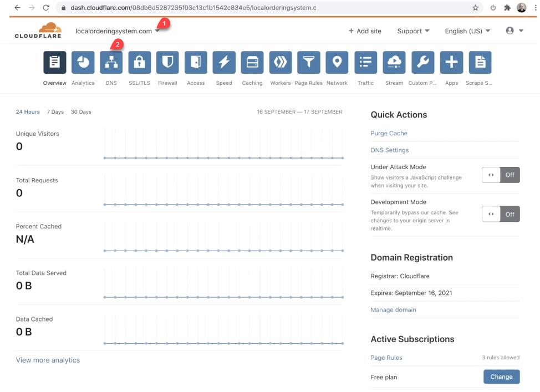Open the user account dropdown
The image size is (540, 392).
coord(514,30)
